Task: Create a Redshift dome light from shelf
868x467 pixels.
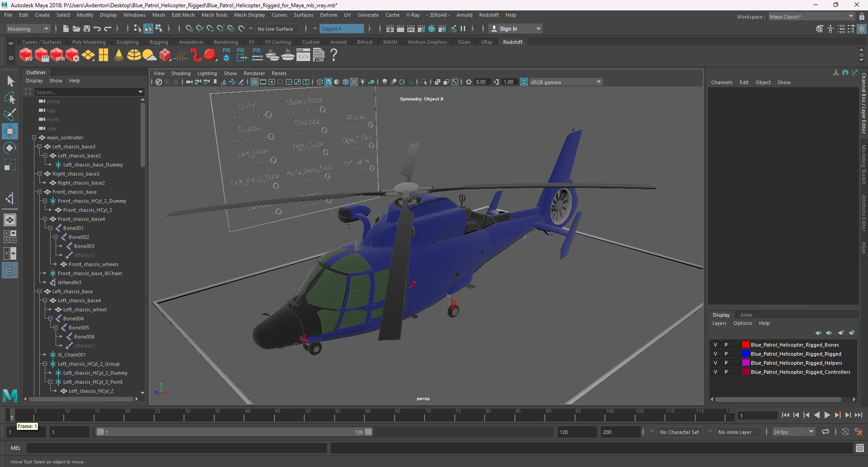Action: pos(134,55)
